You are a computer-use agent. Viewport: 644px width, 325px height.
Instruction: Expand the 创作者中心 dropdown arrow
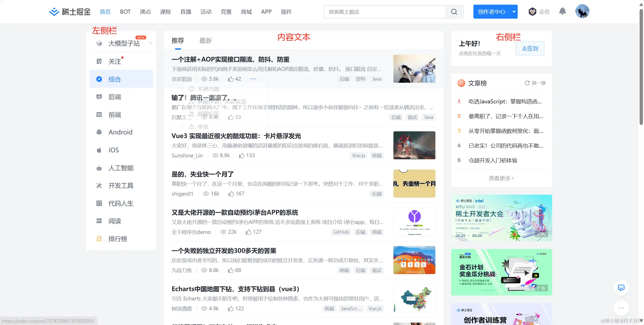514,12
